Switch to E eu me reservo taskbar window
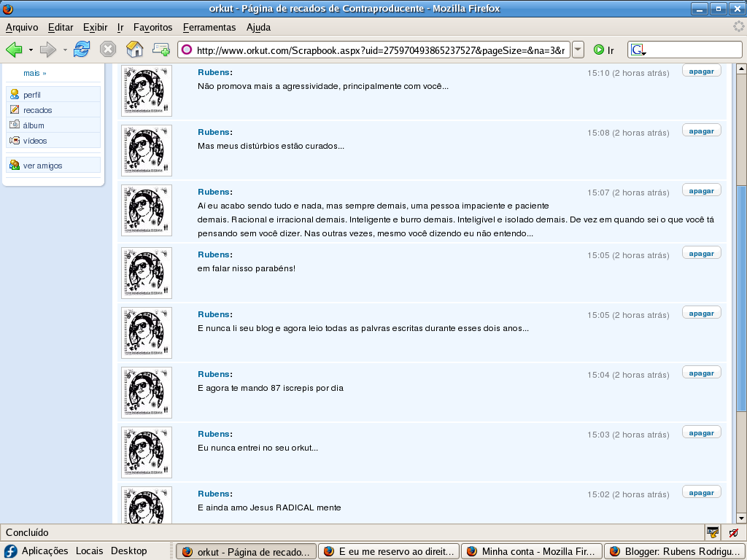This screenshot has width=747, height=560. pos(388,551)
